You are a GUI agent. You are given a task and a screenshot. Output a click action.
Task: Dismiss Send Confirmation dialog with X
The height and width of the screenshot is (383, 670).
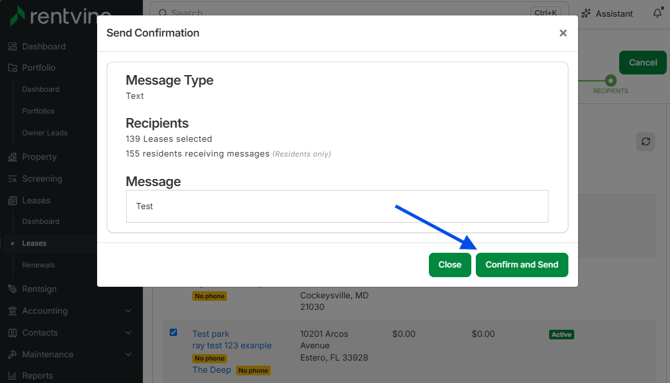[563, 33]
